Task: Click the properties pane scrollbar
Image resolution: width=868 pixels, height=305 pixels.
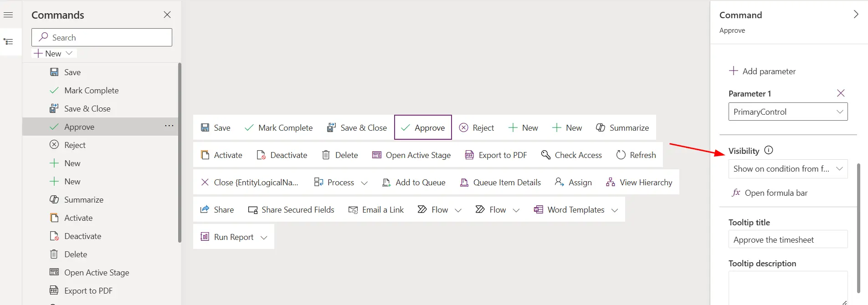Action: tap(858, 228)
